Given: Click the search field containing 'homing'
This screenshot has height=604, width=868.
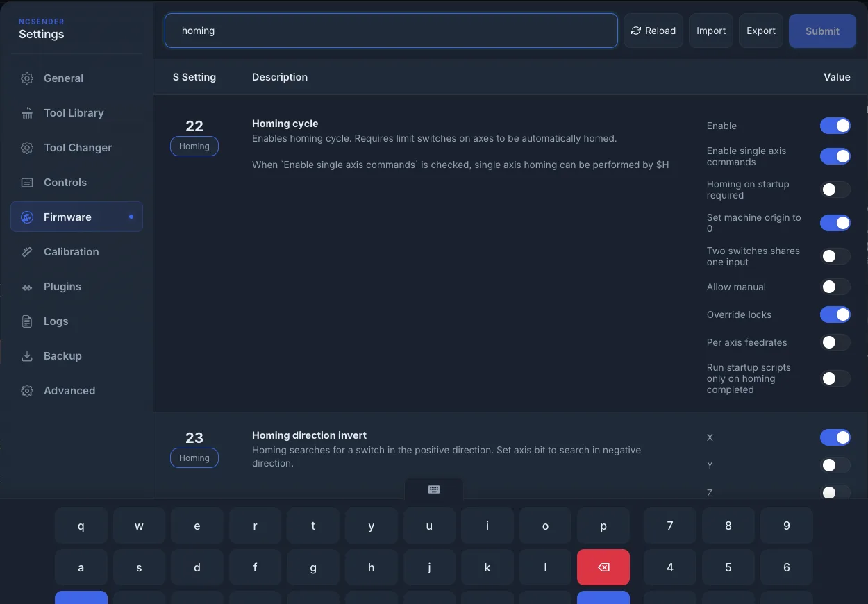Looking at the screenshot, I should pos(391,31).
